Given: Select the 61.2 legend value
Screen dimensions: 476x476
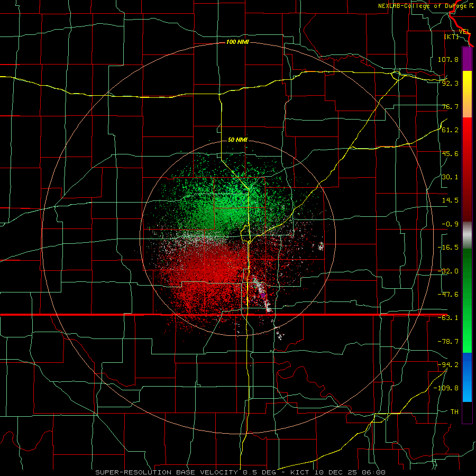Looking at the screenshot, I should (x=450, y=130).
